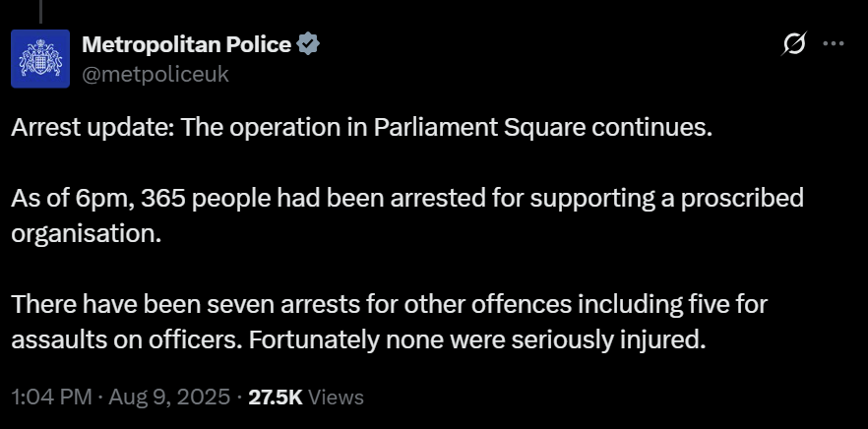Click the 'Parliament Square' text
Image resolution: width=868 pixels, height=429 pixels.
click(479, 128)
